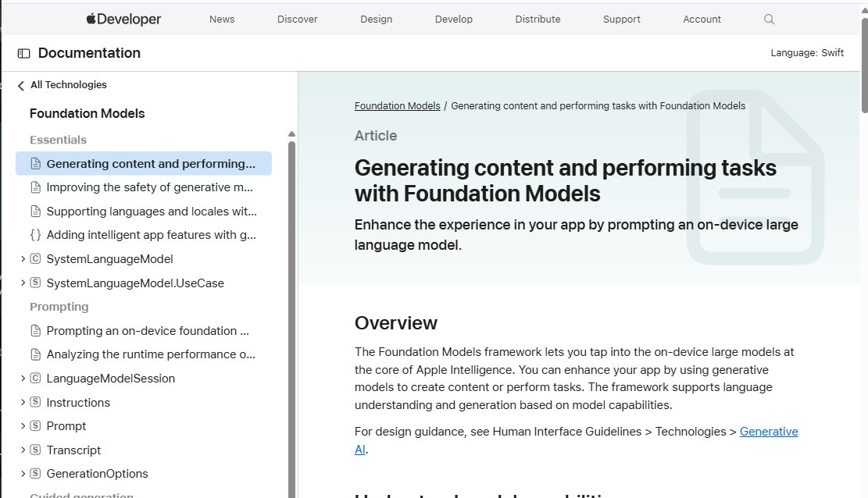Click the back chevron beside All Technologies

[x=20, y=85]
